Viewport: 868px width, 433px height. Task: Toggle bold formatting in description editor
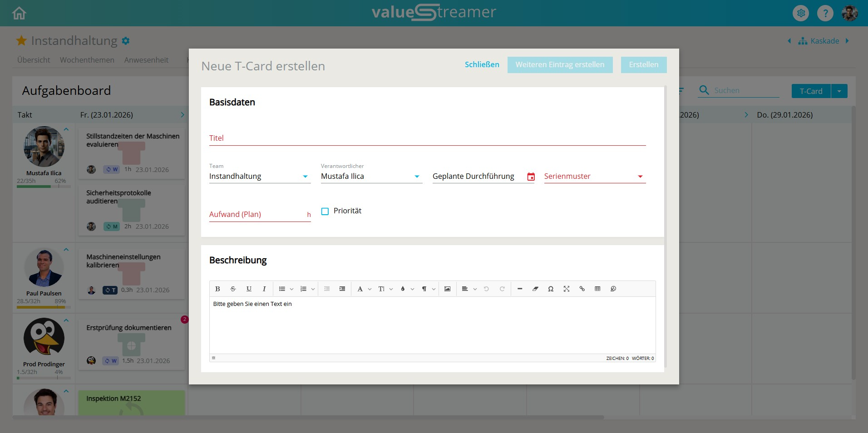[x=217, y=289]
